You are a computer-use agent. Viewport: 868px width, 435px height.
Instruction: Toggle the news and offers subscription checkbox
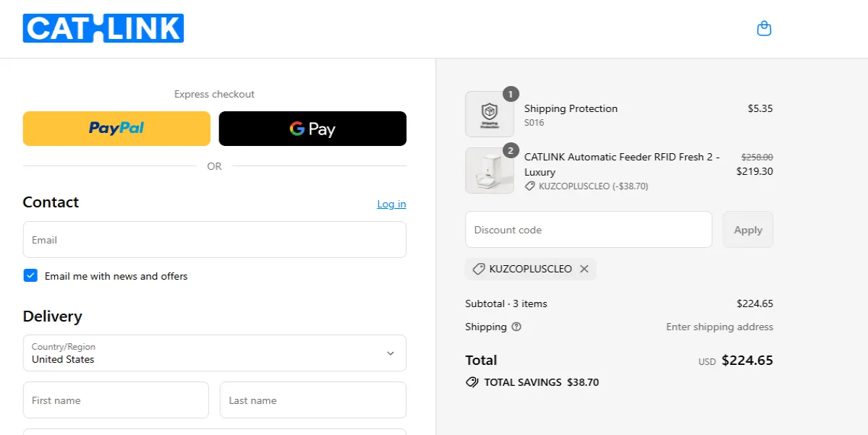pyautogui.click(x=30, y=275)
